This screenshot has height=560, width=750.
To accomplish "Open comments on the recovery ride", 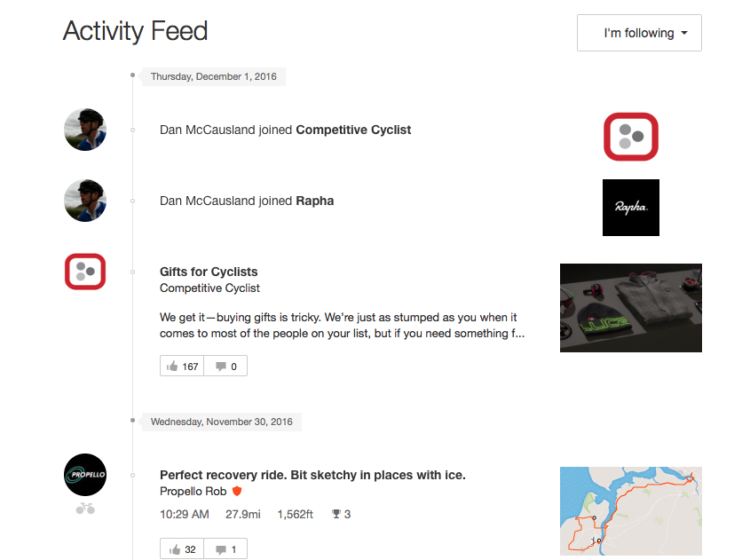I will pos(225,549).
